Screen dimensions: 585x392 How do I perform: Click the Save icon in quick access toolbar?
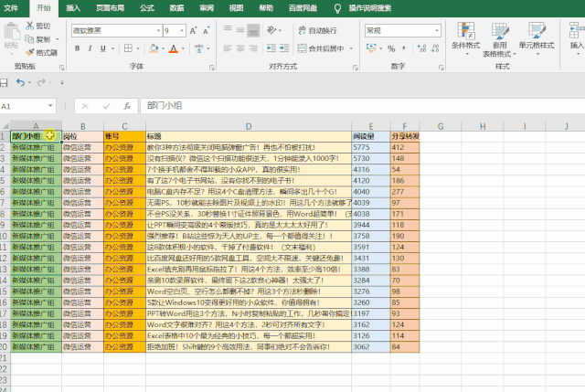[x=4, y=82]
